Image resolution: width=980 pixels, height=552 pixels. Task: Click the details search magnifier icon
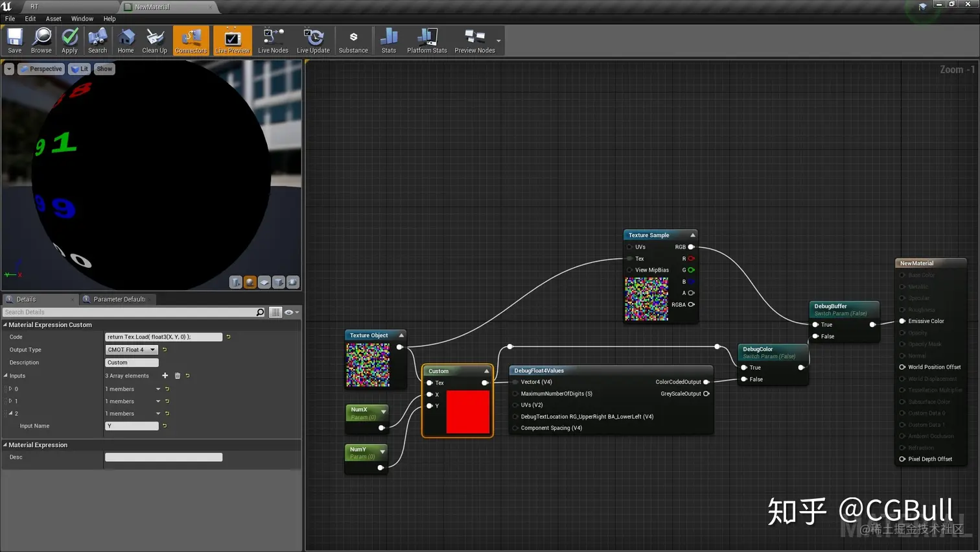tap(261, 312)
